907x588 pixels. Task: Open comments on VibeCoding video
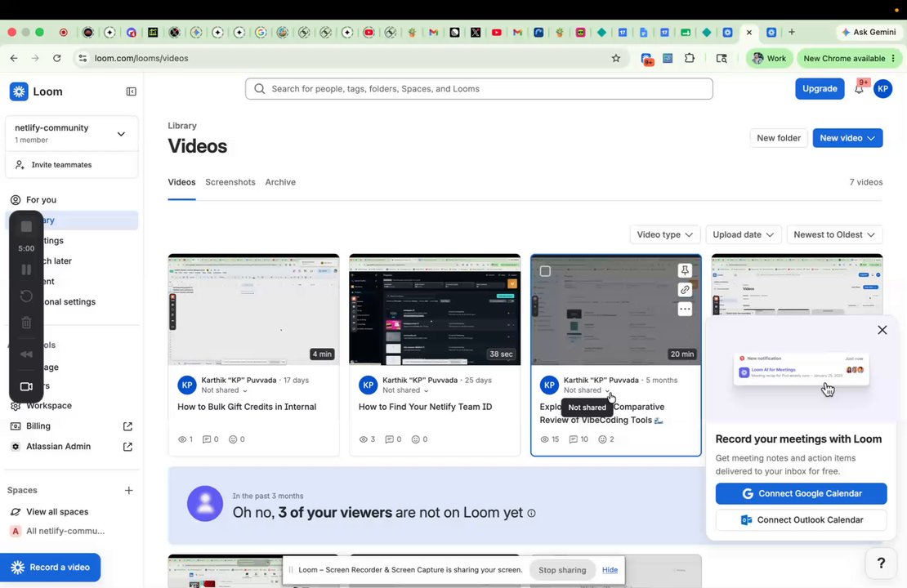coord(579,439)
